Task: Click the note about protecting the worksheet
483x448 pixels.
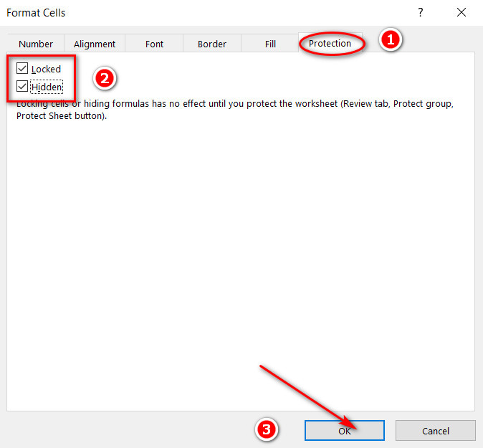Action: pos(235,110)
